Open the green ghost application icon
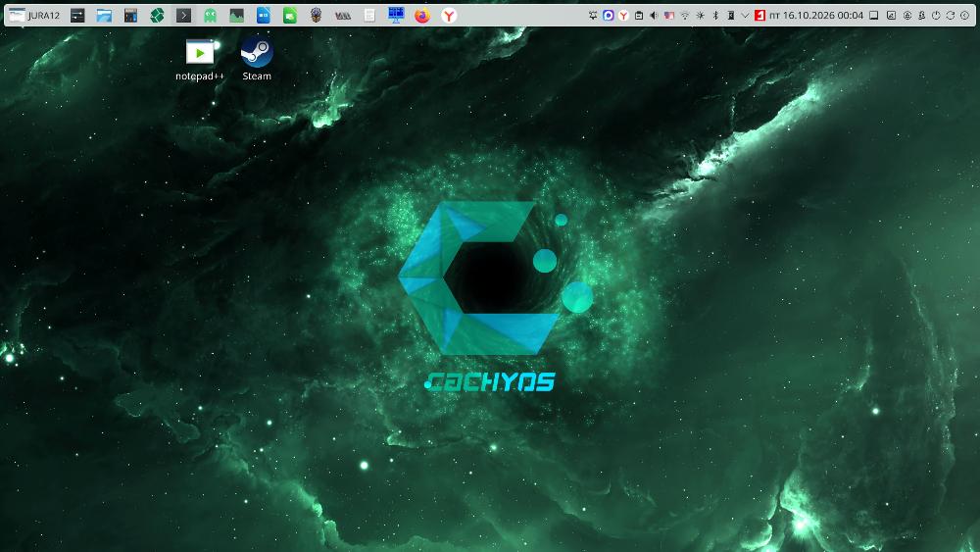Viewport: 980px width, 552px height. [x=210, y=15]
